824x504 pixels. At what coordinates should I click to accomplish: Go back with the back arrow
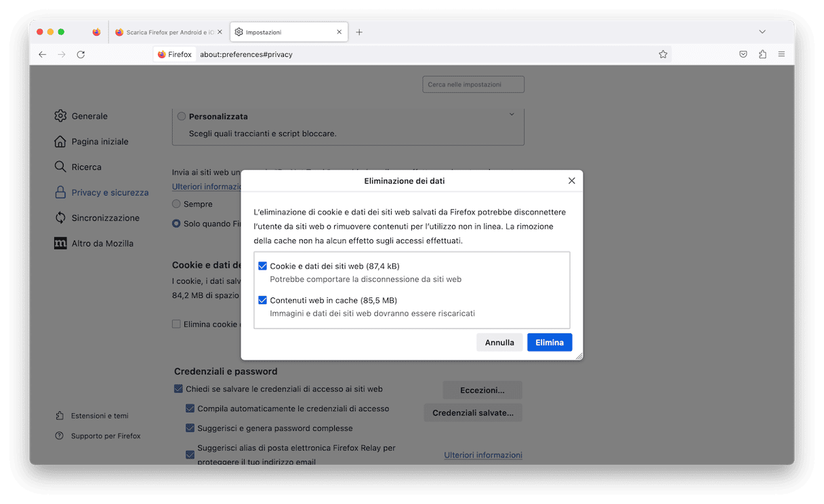click(x=42, y=54)
